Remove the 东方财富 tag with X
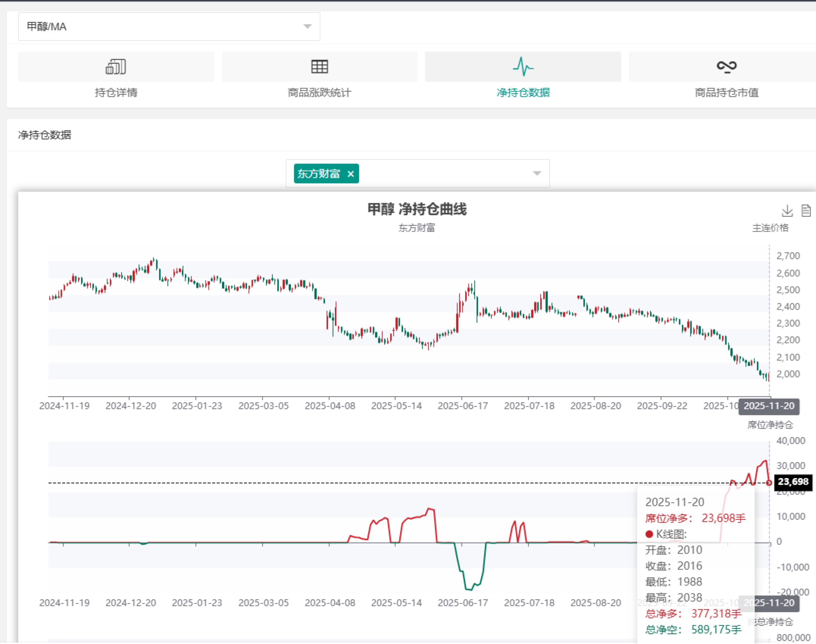This screenshot has height=644, width=816. coord(351,174)
